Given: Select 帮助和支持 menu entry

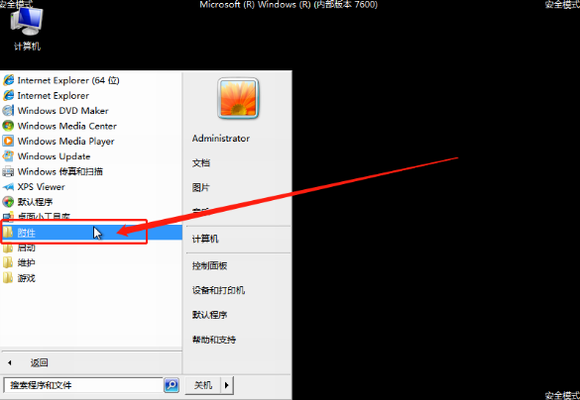Looking at the screenshot, I should (214, 339).
